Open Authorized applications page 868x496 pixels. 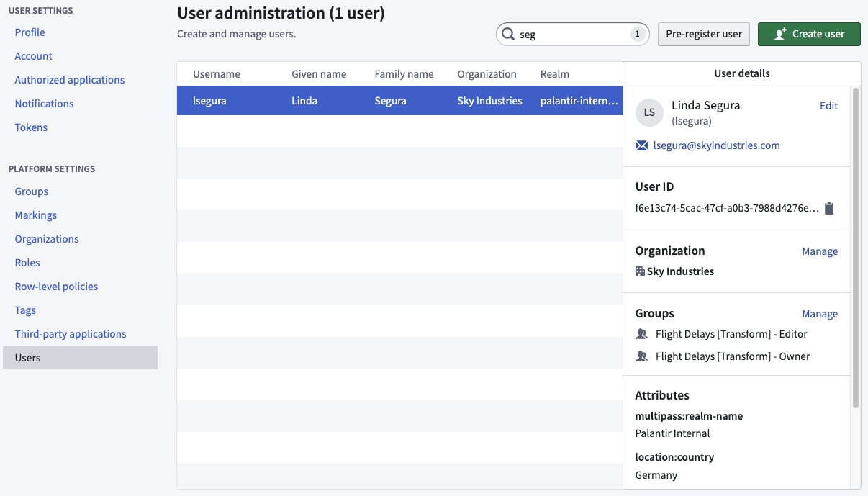(70, 80)
